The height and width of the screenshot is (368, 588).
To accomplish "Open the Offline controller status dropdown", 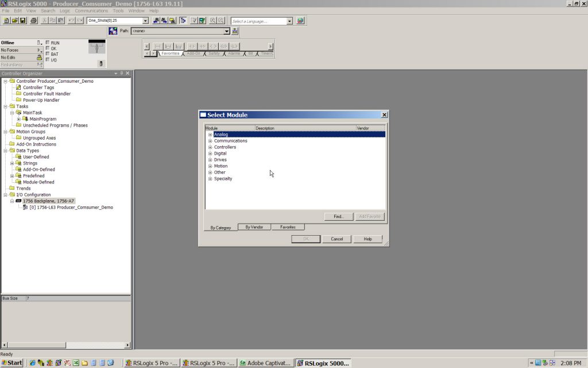I will (x=39, y=43).
